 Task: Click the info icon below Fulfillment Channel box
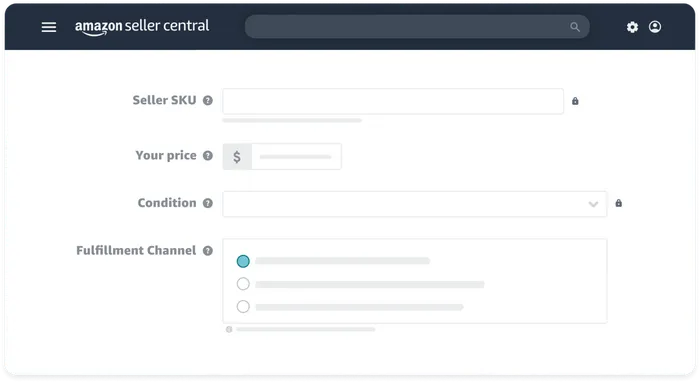pyautogui.click(x=229, y=329)
